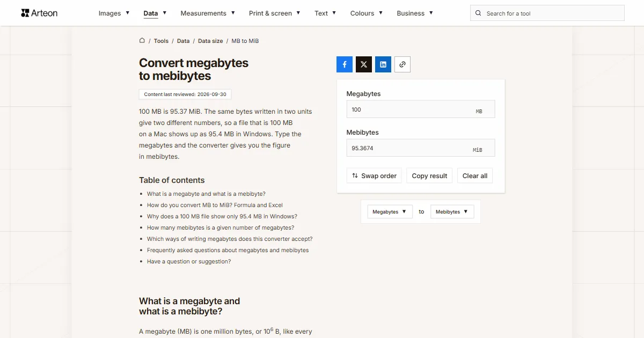This screenshot has width=644, height=338.
Task: Click the Arteon logo
Action: click(39, 13)
